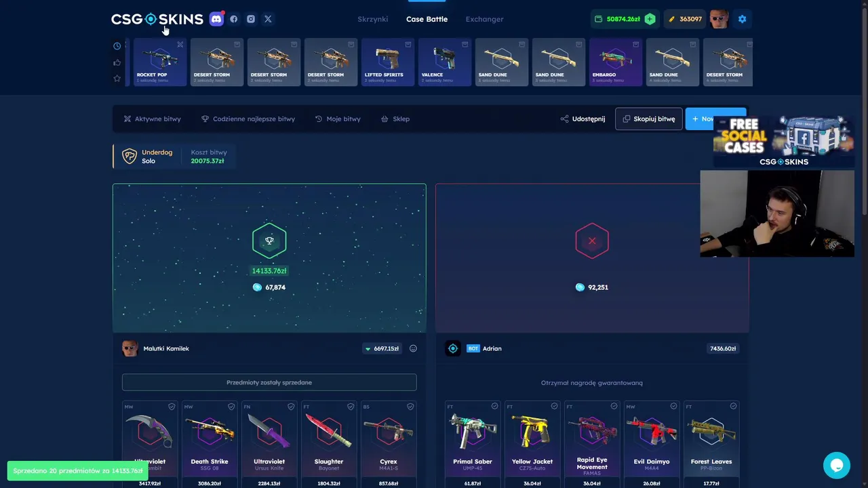Open the Free Social Cases banner
Viewport: 868px width, 488px height.
tap(783, 142)
